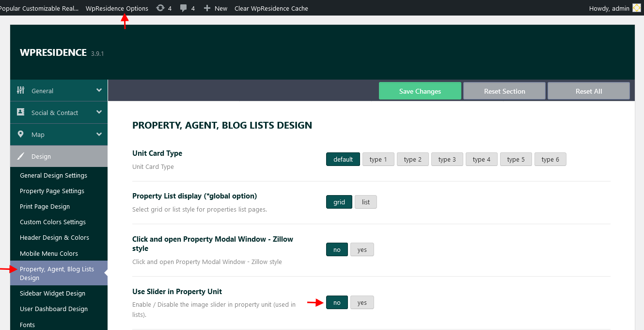Click the Unit Card Type label
Image resolution: width=644 pixels, height=330 pixels.
[157, 153]
